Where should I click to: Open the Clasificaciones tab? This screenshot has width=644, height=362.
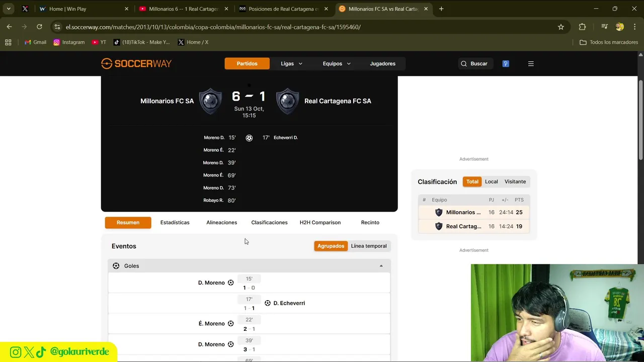click(x=269, y=223)
